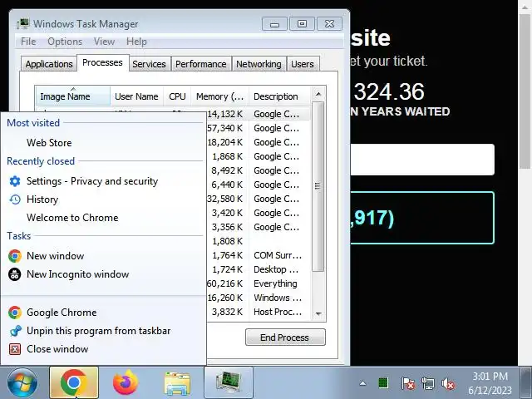Click the Task Manager taskbar button
This screenshot has height=399, width=532.
click(229, 382)
